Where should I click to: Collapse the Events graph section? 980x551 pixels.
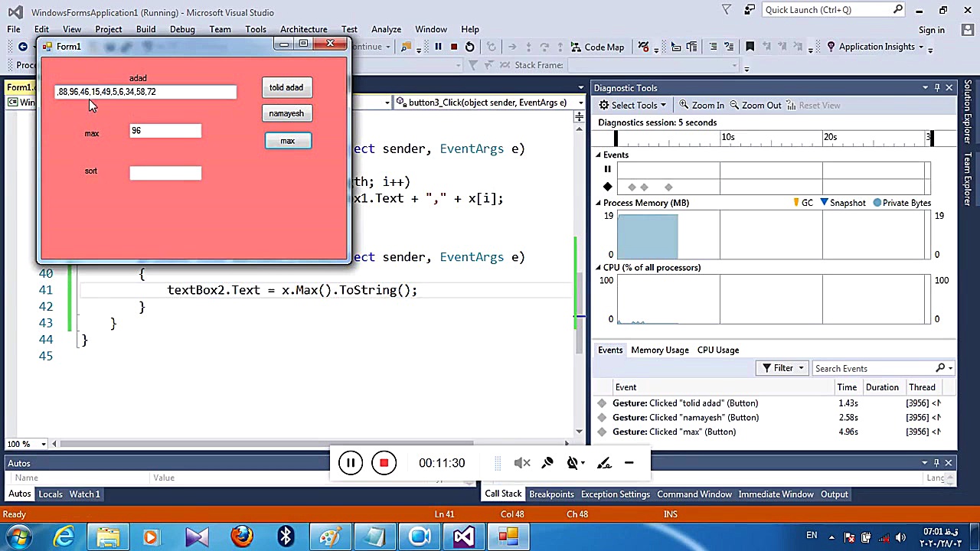pos(599,155)
